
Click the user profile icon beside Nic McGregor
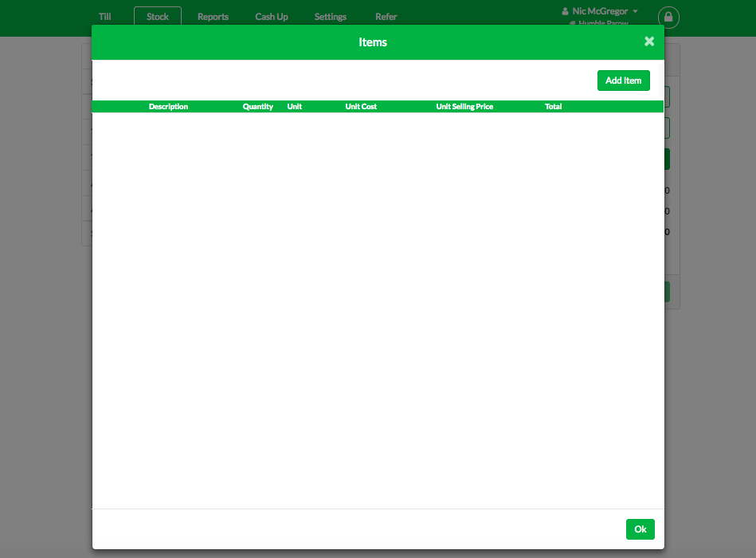[565, 11]
